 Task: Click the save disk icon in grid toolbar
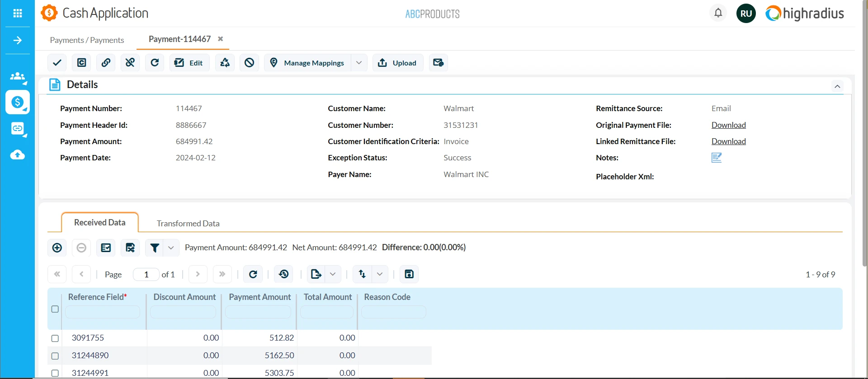tap(409, 274)
